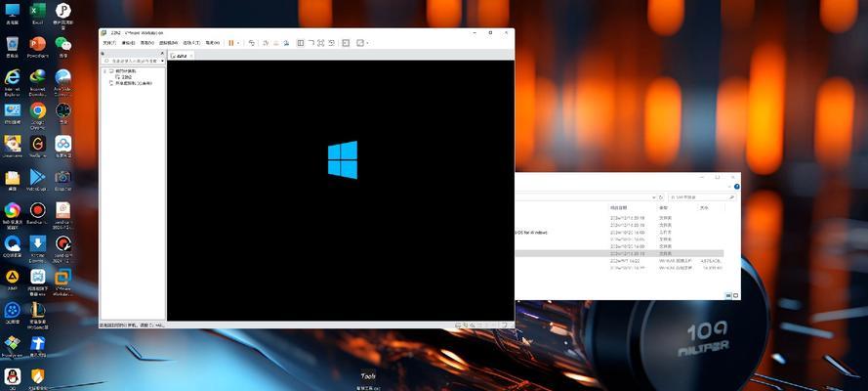Open the library search filter dropdown
This screenshot has width=868, height=391.
point(162,61)
